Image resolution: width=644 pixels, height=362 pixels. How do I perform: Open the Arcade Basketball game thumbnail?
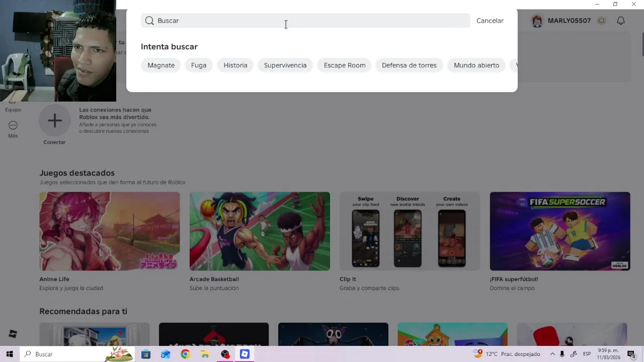coord(260,231)
